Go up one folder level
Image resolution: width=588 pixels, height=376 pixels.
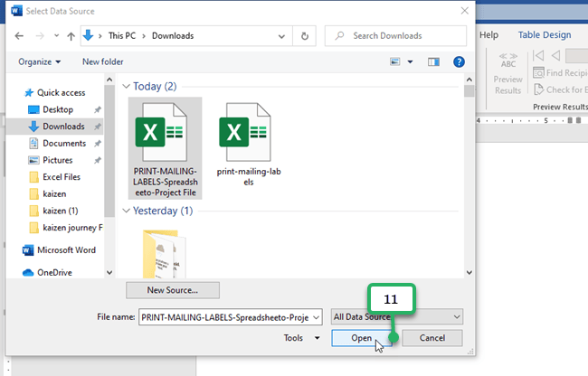(71, 36)
